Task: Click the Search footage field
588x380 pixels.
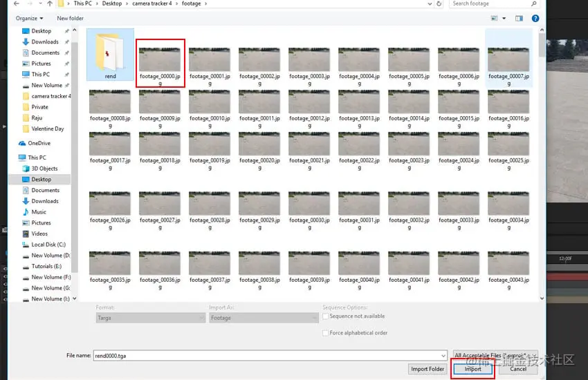Action: tap(489, 3)
